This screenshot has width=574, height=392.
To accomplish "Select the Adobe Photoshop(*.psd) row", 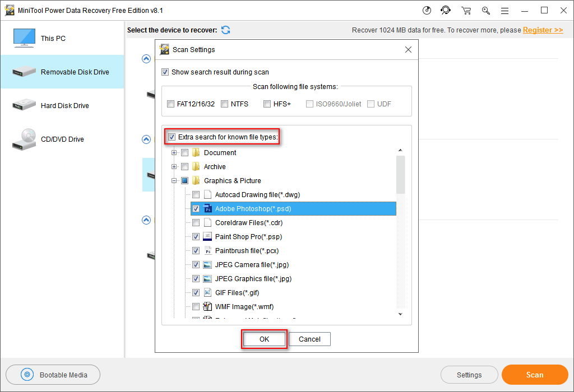I will 293,208.
